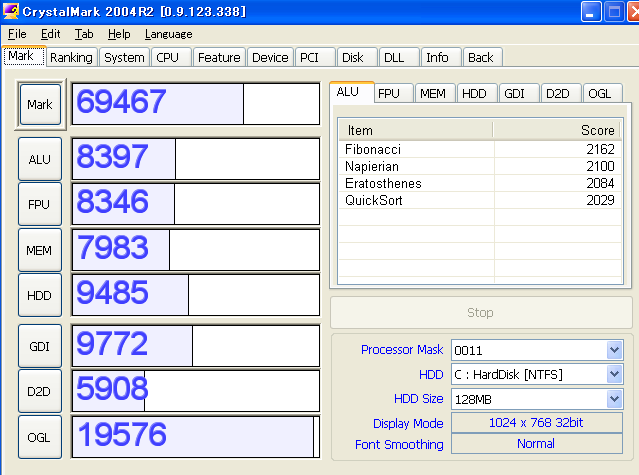Switch to the System tab
639x475 pixels.
(124, 57)
